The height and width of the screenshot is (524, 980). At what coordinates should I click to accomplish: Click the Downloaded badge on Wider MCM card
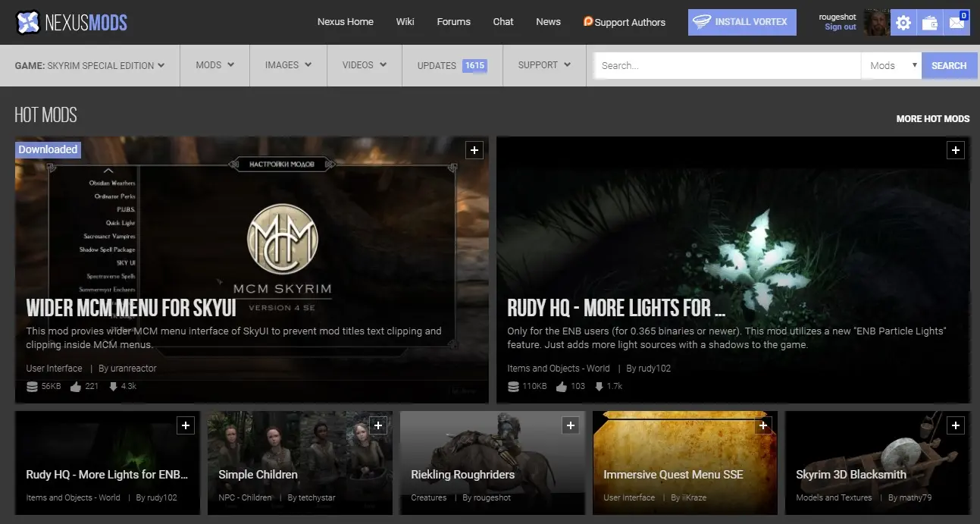tap(48, 149)
